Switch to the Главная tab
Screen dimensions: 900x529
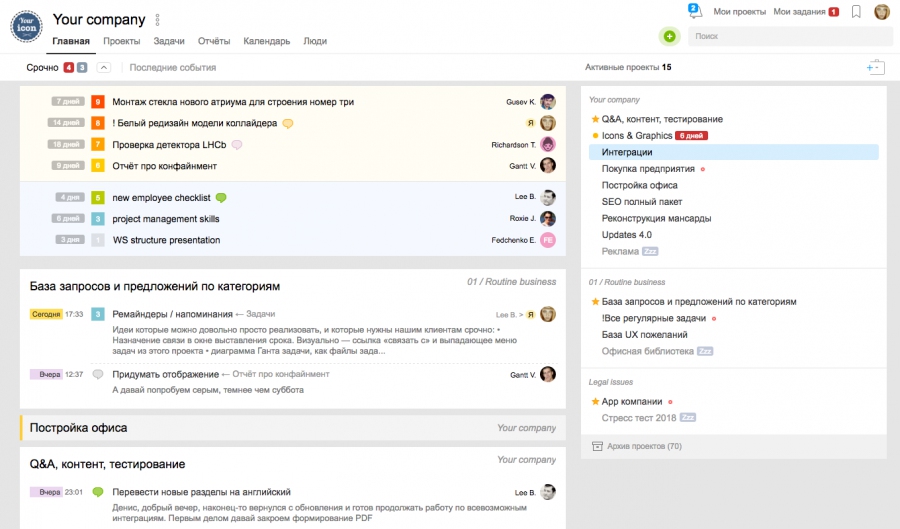[71, 41]
